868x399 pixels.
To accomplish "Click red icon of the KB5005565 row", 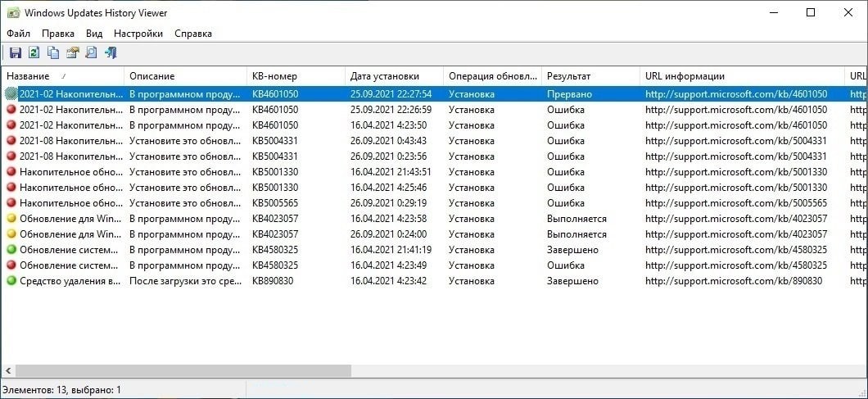I will pos(11,203).
